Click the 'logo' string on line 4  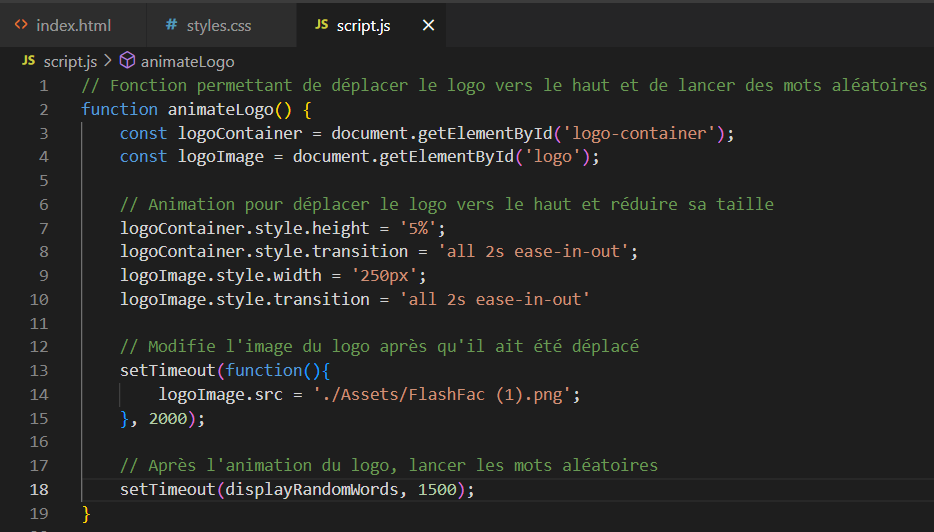(x=553, y=157)
